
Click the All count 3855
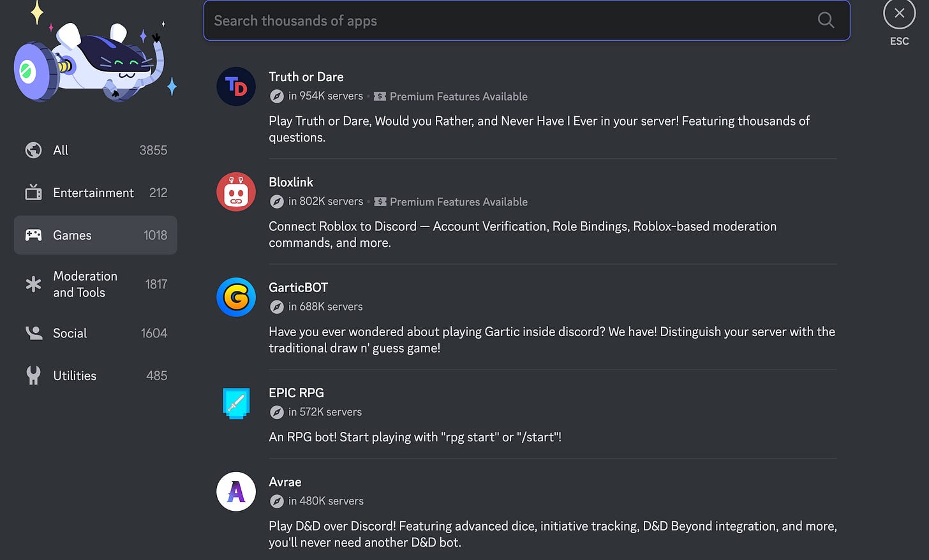tap(153, 150)
